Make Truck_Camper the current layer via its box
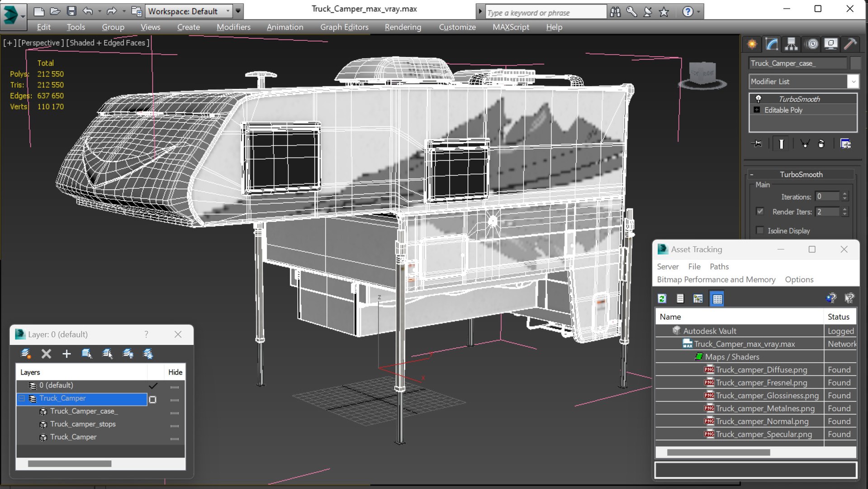868x489 pixels. click(153, 399)
